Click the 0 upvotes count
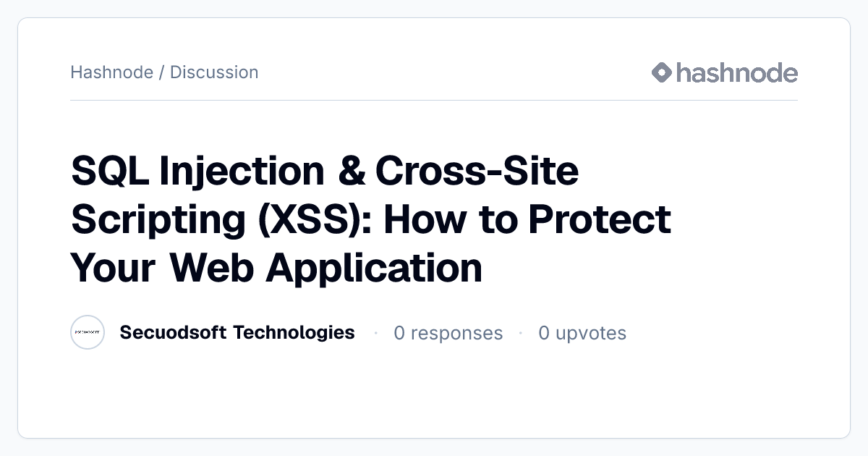The image size is (868, 456). pos(582,333)
